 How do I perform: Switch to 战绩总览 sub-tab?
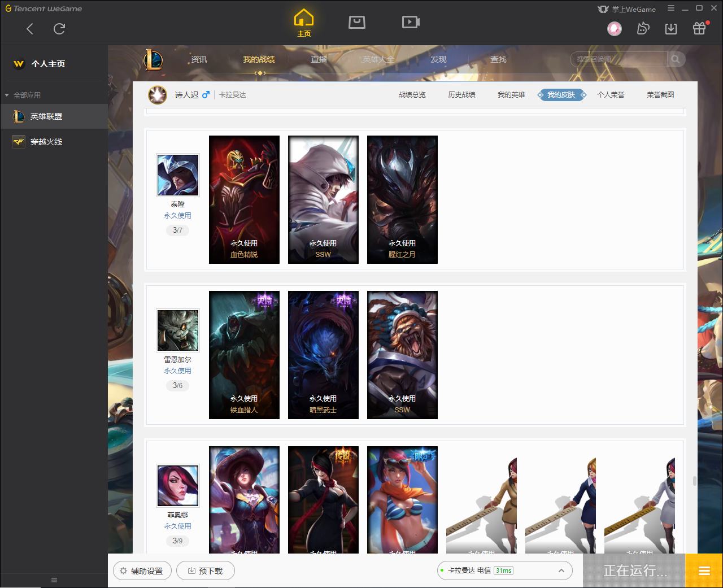pyautogui.click(x=412, y=95)
